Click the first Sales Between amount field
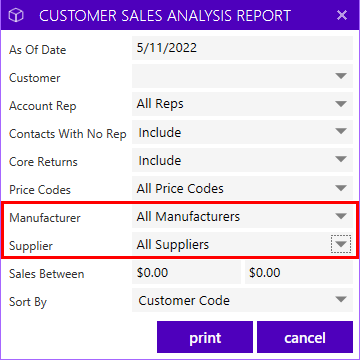 point(186,272)
